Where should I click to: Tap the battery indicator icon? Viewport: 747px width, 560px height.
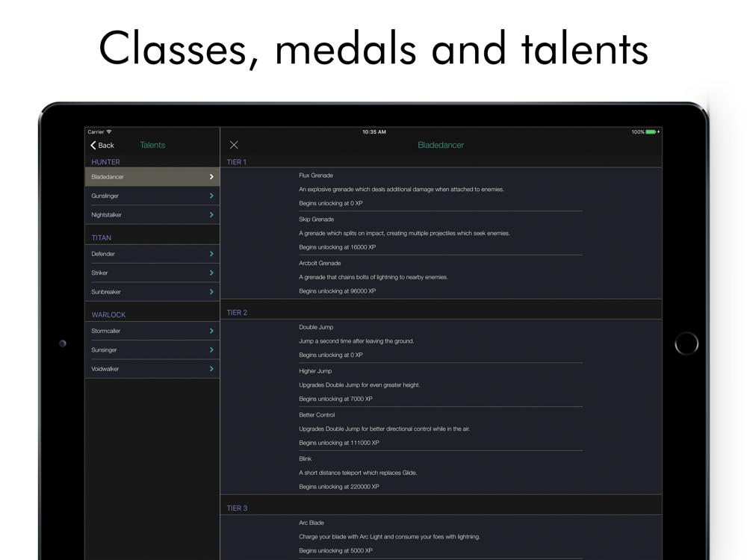[651, 132]
